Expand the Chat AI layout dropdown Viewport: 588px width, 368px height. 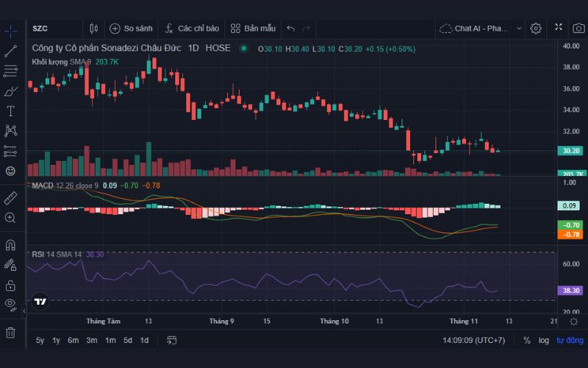tap(519, 28)
